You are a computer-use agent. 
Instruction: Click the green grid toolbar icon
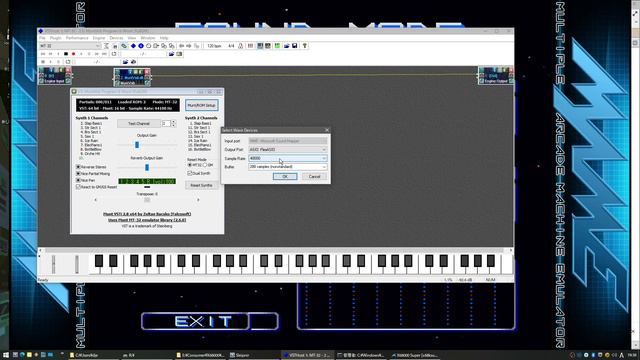(x=277, y=46)
